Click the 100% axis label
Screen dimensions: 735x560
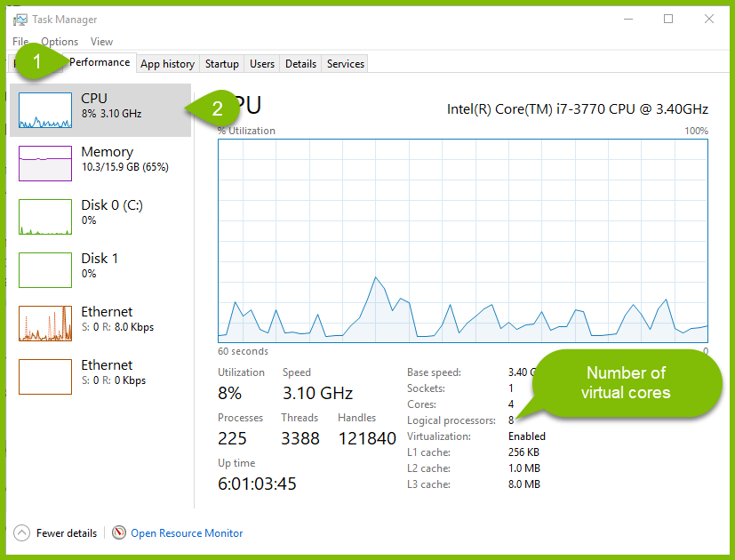[x=696, y=131]
